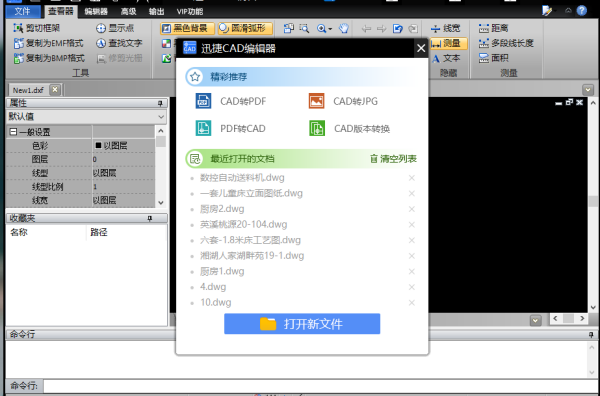600x396 pixels.
Task: Toggle 圆滑弧形 smooth arcs
Action: click(245, 28)
